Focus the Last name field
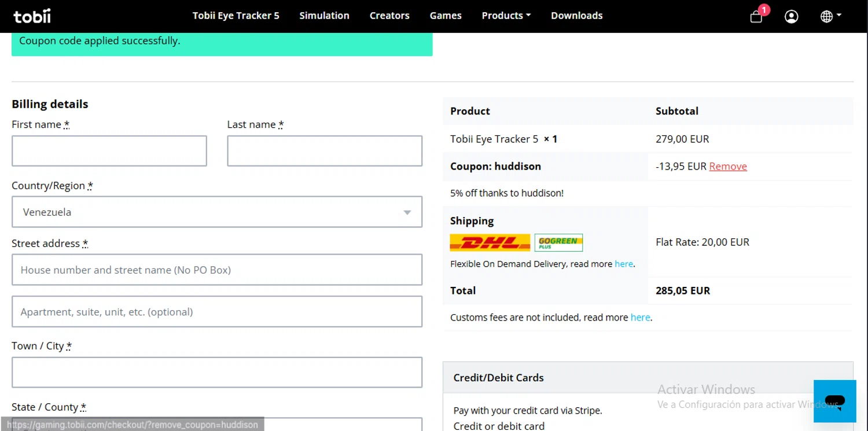Viewport: 868px width, 431px height. [x=325, y=151]
